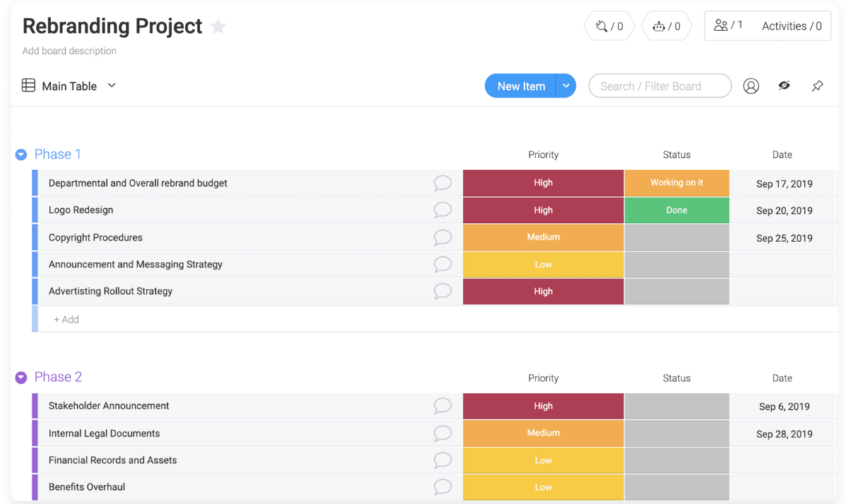This screenshot has width=850, height=504.
Task: Click + Add row in Phase 1
Action: [x=67, y=319]
